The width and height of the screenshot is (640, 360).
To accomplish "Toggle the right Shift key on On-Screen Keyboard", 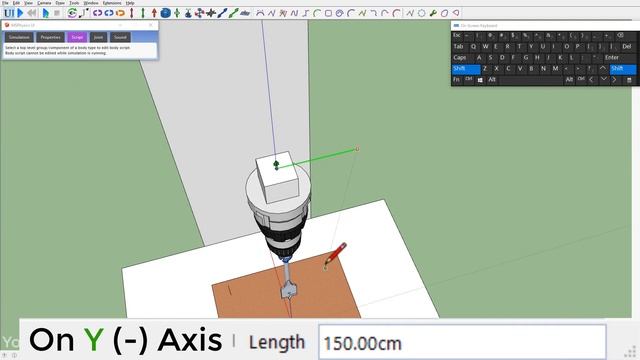I will (623, 69).
